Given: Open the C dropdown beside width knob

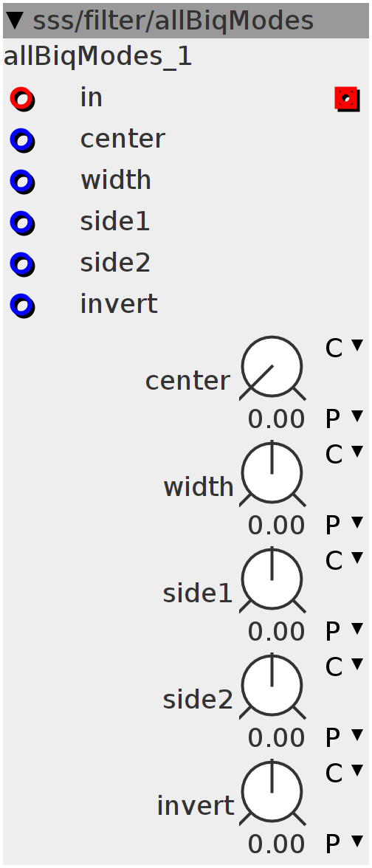Looking at the screenshot, I should pos(344,454).
